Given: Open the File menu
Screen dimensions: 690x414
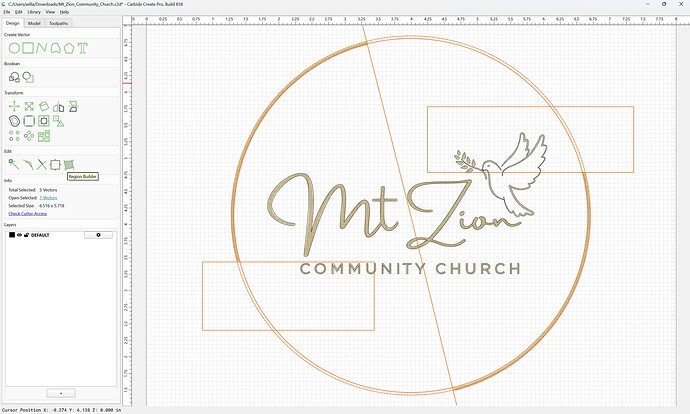Looking at the screenshot, I should tap(7, 12).
